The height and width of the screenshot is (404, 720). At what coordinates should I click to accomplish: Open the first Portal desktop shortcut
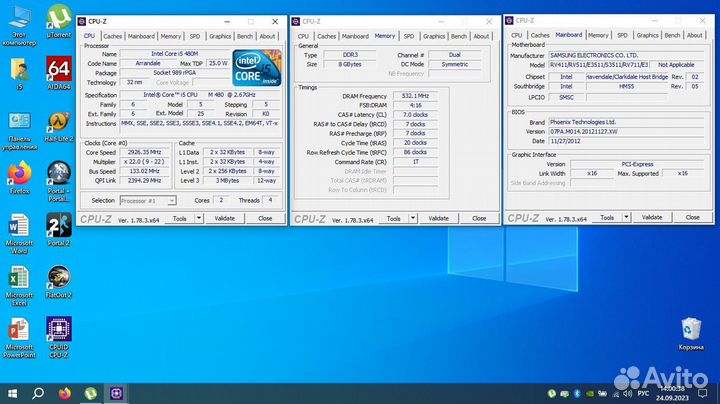point(59,181)
